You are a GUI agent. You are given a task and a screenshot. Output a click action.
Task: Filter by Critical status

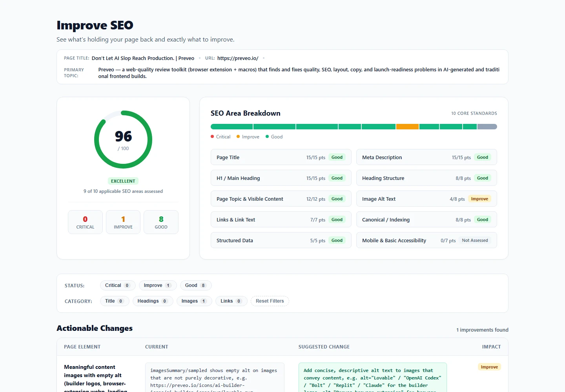tap(118, 285)
